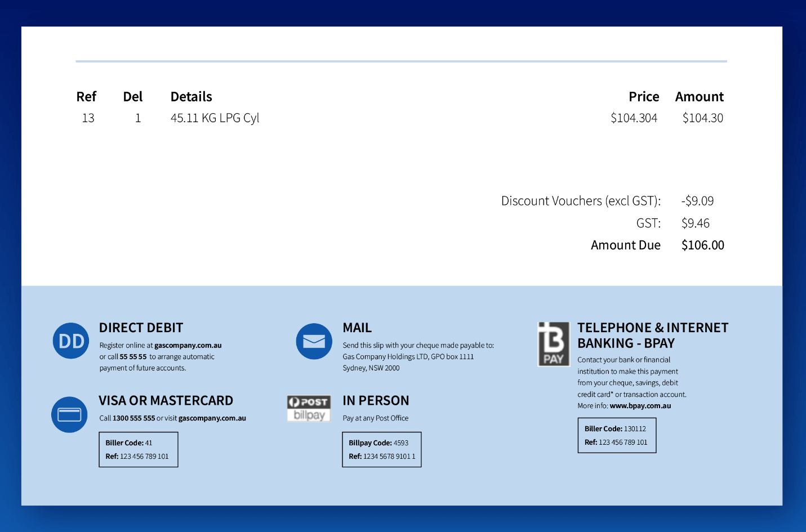The image size is (806, 532).
Task: Click the phone number 1300 555 555
Action: 133,418
